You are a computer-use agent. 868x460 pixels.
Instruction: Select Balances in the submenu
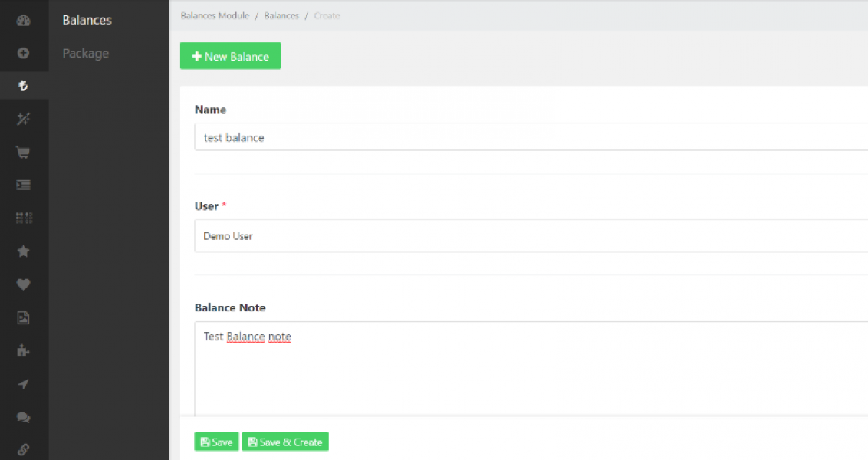pyautogui.click(x=87, y=21)
